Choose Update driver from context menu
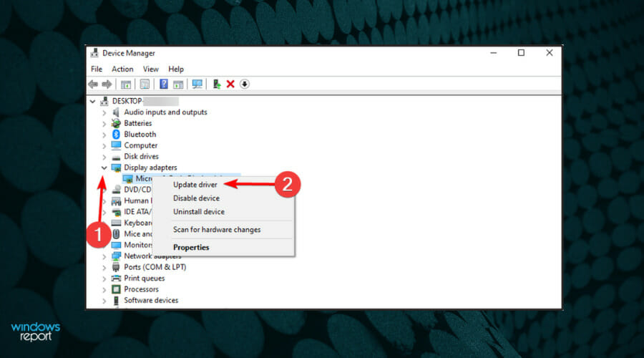The width and height of the screenshot is (644, 358). 195,185
